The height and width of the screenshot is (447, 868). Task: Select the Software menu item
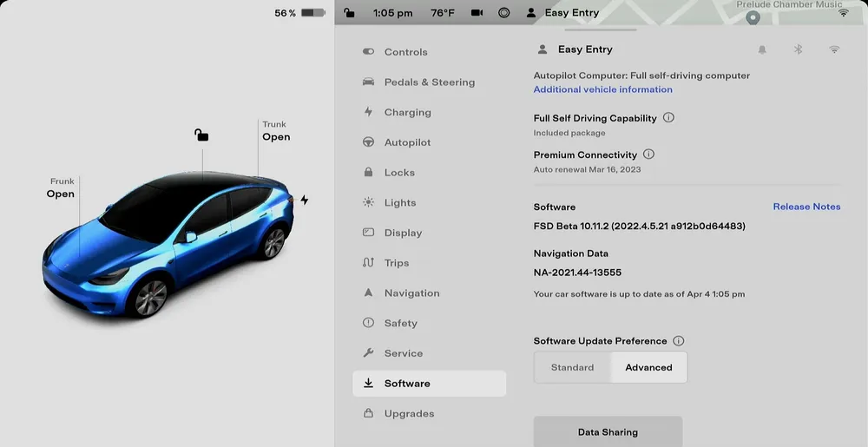[x=429, y=384]
